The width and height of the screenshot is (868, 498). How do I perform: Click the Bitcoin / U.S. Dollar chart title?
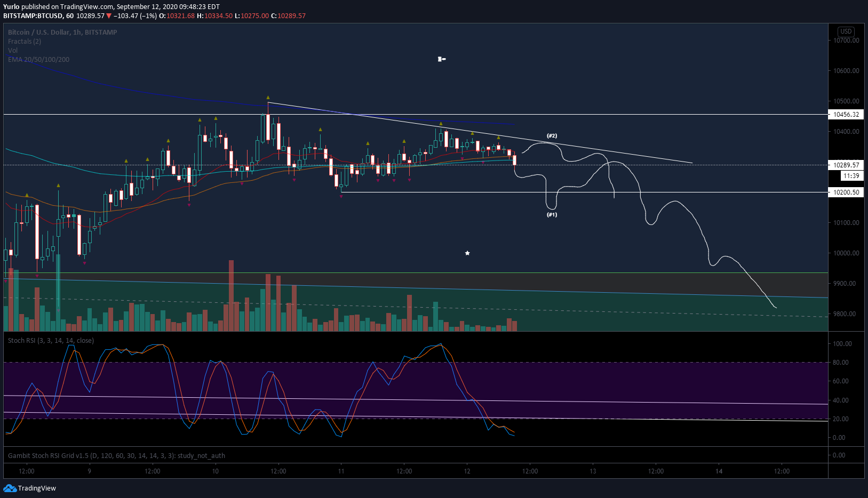(62, 33)
